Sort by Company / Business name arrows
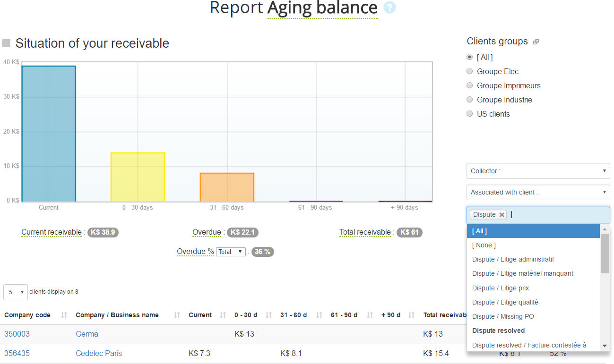 pyautogui.click(x=177, y=315)
